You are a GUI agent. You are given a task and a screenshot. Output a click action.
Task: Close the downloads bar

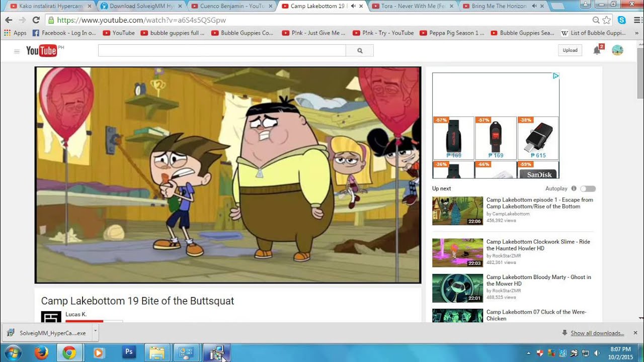pos(635,333)
